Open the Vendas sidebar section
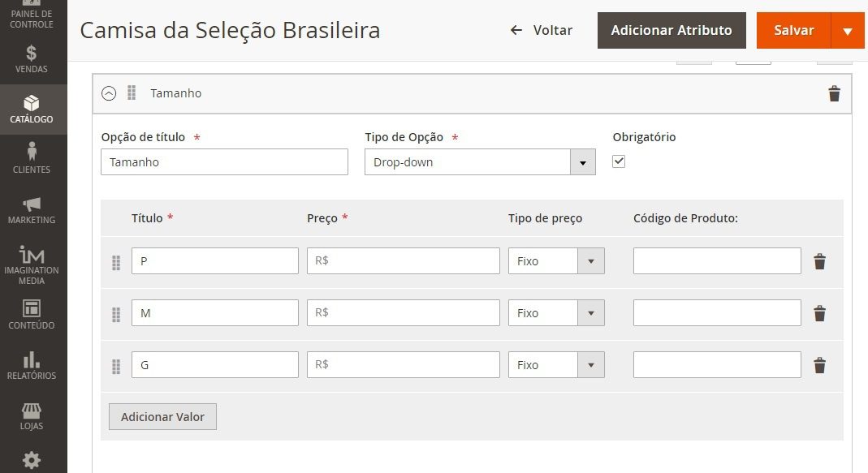Viewport: 868px width, 473px height. (x=32, y=59)
